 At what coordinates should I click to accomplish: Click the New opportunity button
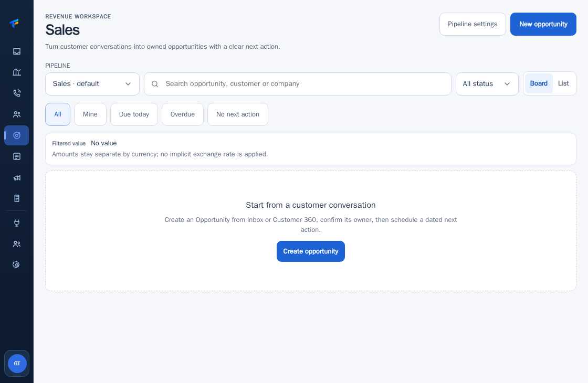[x=543, y=24]
